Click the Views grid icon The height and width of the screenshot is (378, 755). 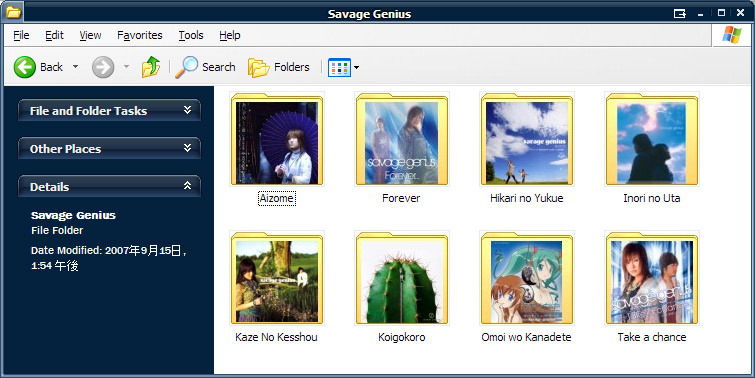tap(339, 67)
